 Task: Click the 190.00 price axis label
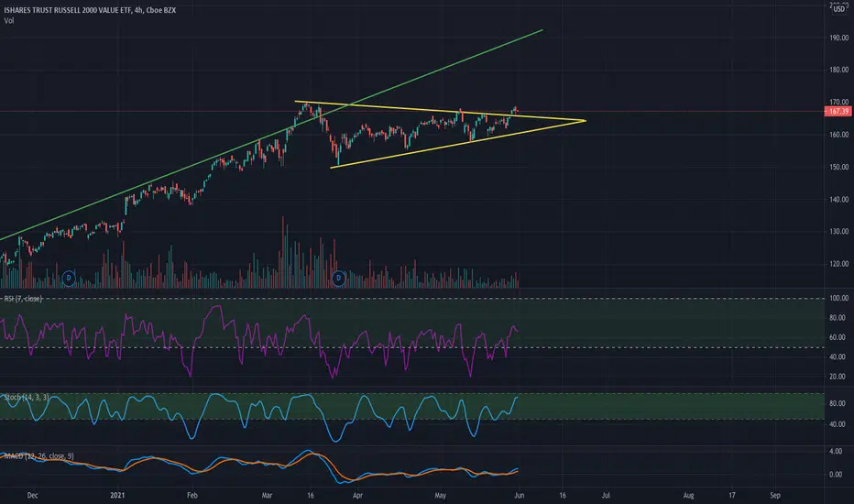839,38
